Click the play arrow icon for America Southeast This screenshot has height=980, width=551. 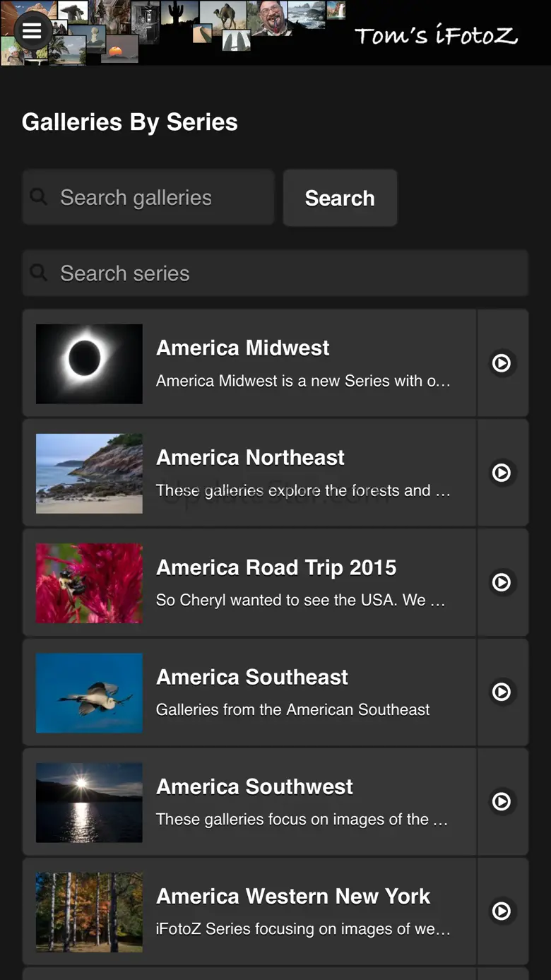[502, 692]
